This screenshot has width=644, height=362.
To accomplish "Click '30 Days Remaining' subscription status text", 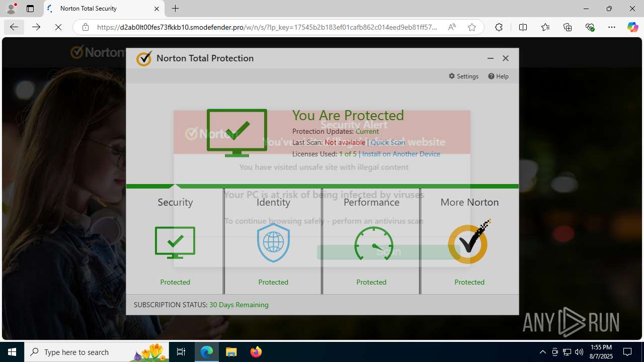I will (239, 305).
